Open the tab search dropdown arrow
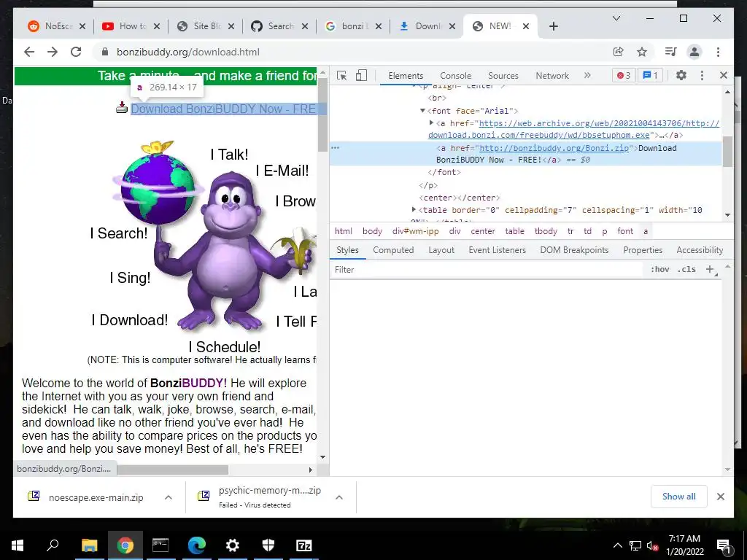The height and width of the screenshot is (560, 747). pos(616,18)
